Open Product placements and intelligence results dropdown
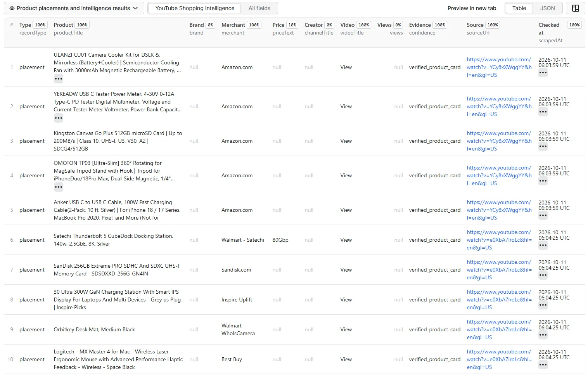Screen dimensions: 588x374 coord(74,8)
